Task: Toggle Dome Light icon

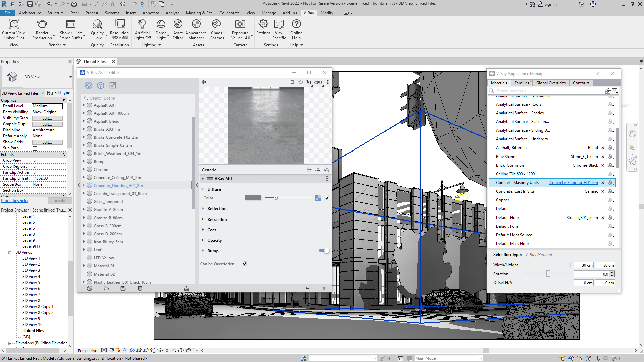Action: (x=161, y=24)
